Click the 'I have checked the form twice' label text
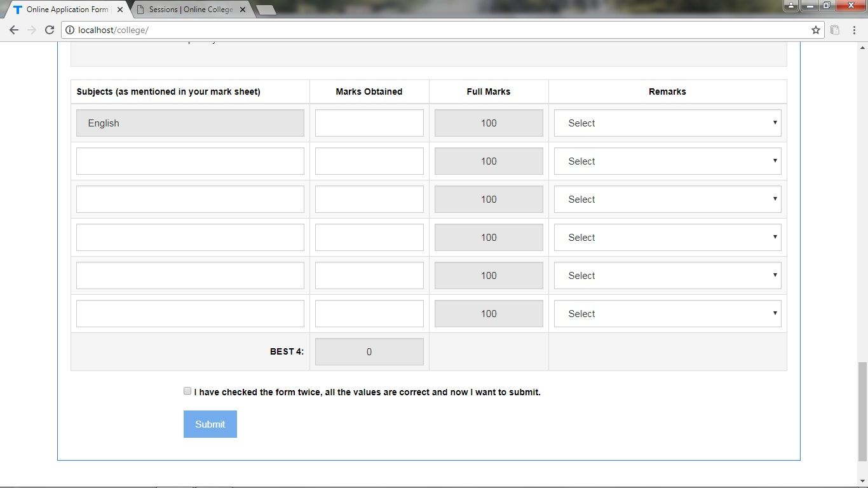The image size is (868, 488). [367, 392]
